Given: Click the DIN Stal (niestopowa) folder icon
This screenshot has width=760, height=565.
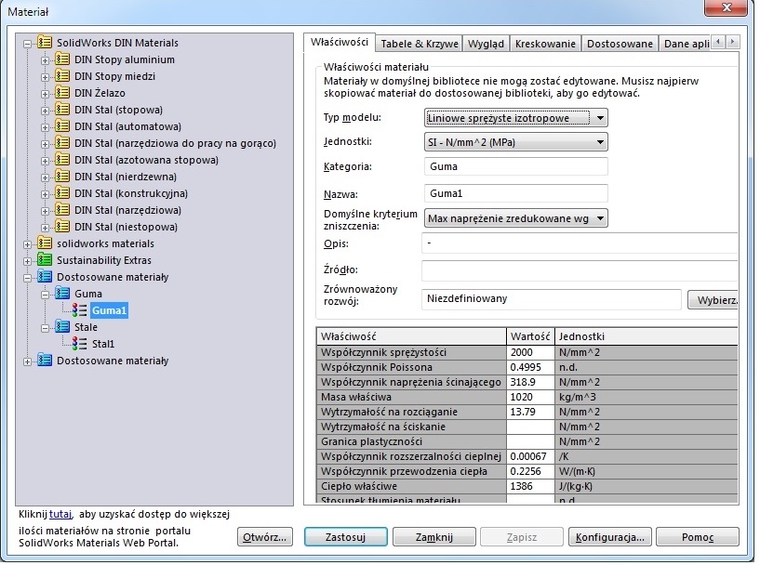Looking at the screenshot, I should pos(62,226).
